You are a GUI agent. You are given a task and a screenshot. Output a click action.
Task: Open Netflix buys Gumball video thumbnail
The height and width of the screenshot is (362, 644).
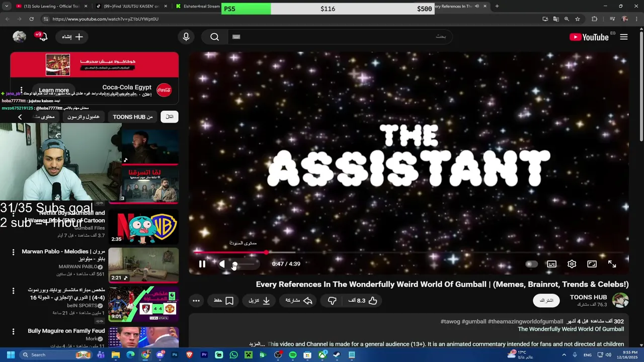tap(143, 226)
